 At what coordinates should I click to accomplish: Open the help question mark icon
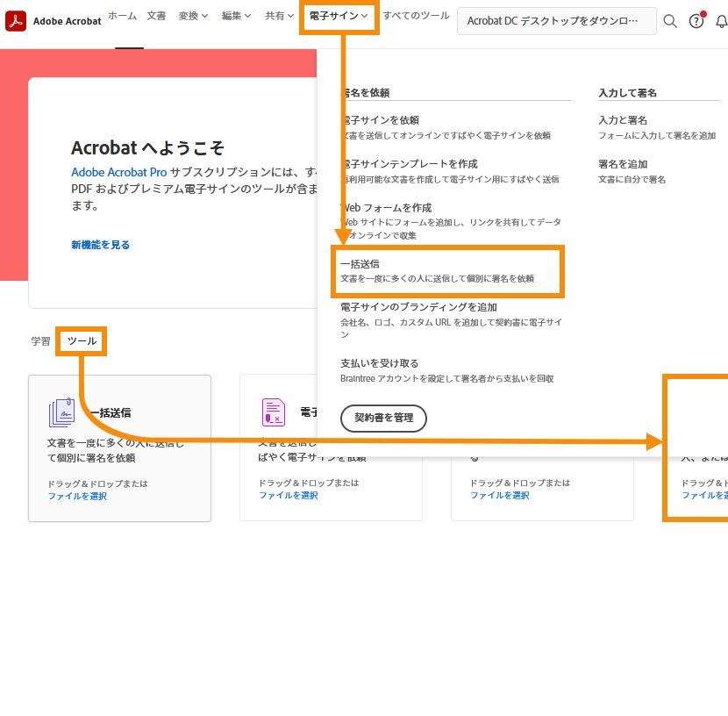pyautogui.click(x=696, y=21)
